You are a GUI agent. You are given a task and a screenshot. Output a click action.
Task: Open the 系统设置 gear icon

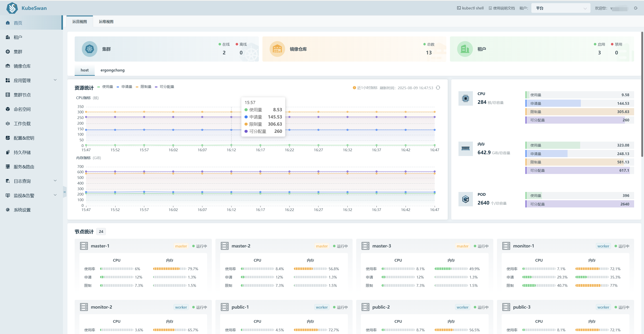tap(8, 210)
